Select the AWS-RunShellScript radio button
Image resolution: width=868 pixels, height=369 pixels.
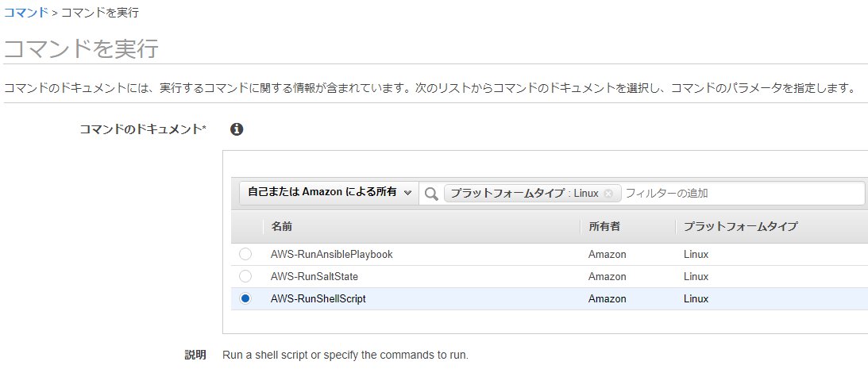tap(245, 298)
